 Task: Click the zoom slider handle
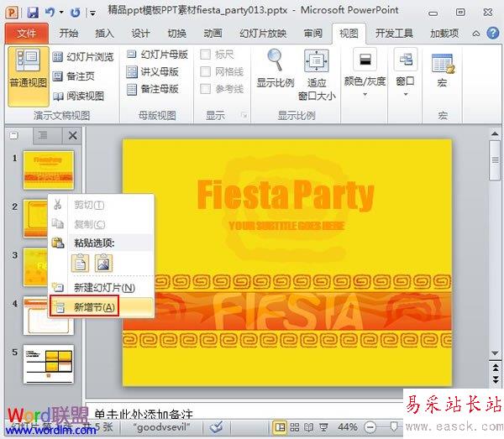pyautogui.click(x=394, y=426)
